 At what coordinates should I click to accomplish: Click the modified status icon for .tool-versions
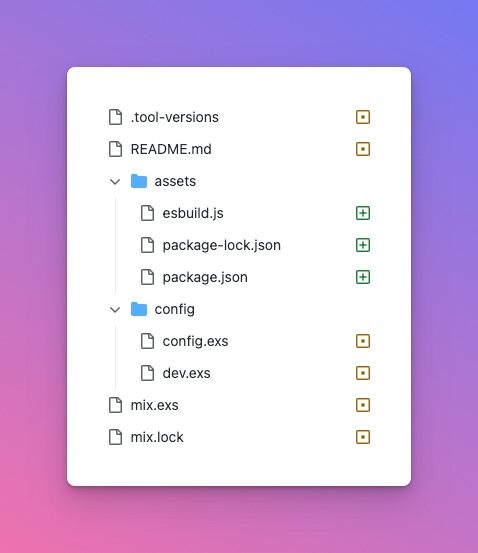(363, 117)
